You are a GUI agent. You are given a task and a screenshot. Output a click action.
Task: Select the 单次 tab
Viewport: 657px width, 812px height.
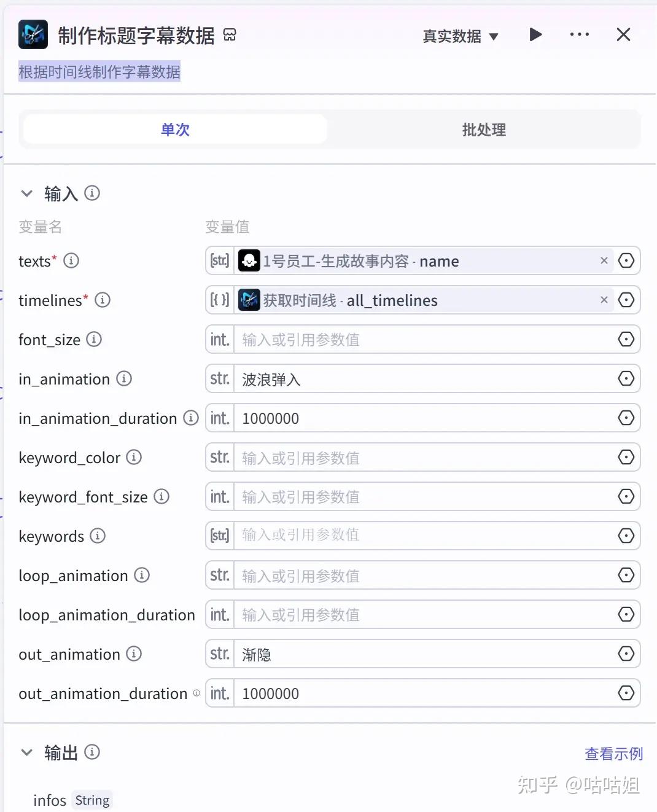[175, 130]
